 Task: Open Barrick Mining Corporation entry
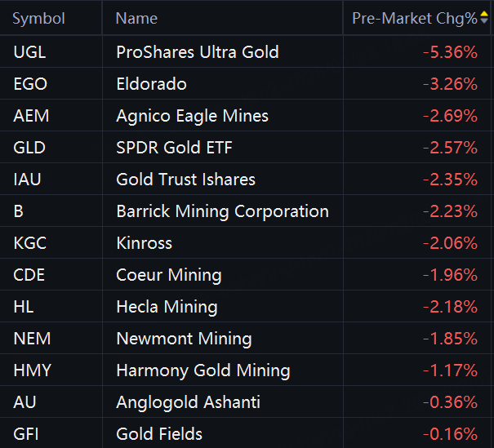[x=223, y=211]
